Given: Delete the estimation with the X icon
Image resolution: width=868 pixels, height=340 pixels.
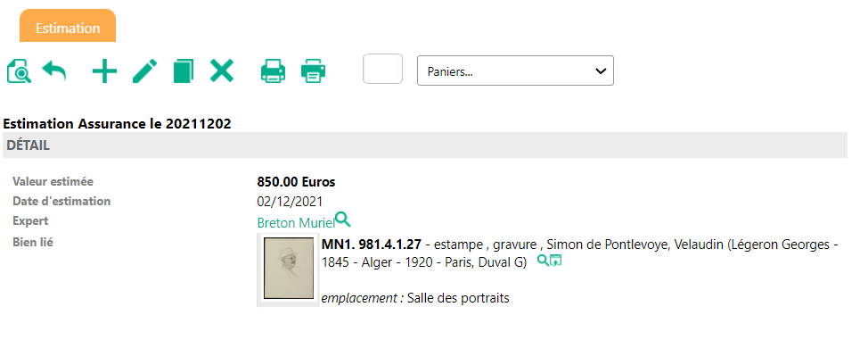Looking at the screenshot, I should 221,71.
